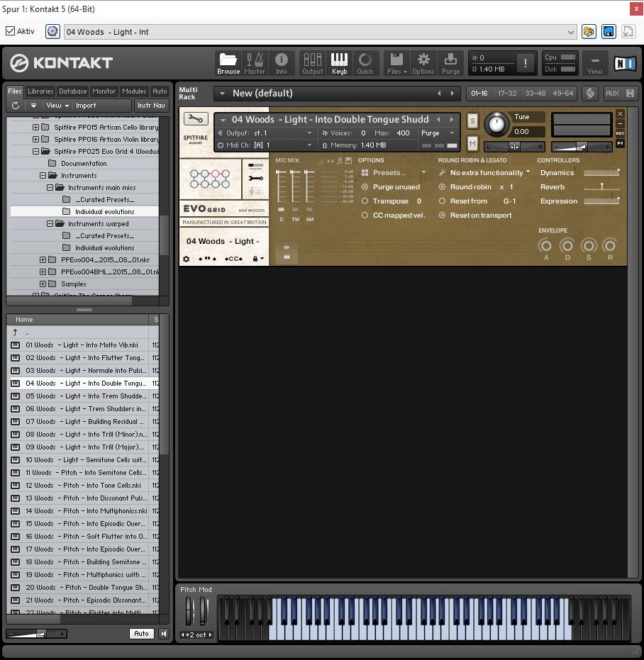Select the 17-32 rack page
Viewport: 644px width, 660px height.
click(507, 94)
